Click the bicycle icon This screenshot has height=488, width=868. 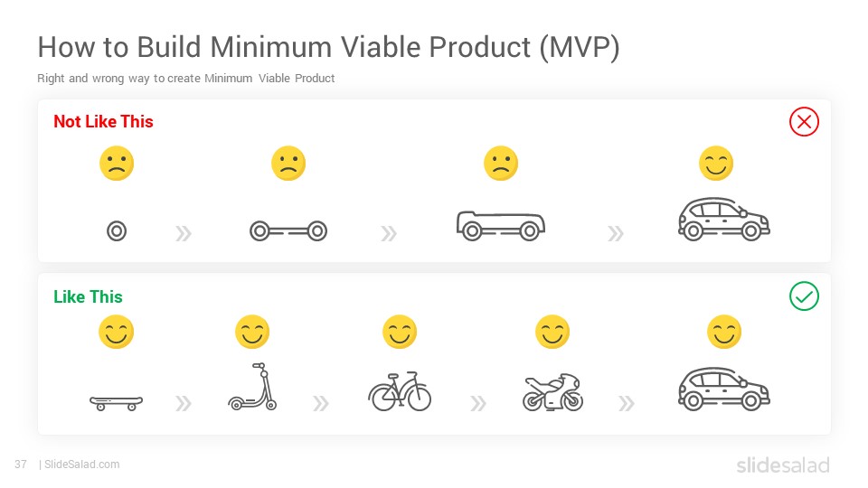coord(400,391)
